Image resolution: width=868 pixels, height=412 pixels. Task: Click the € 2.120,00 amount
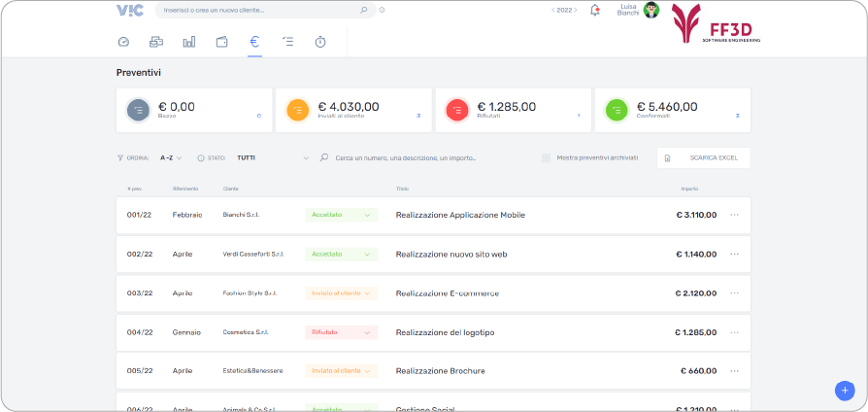696,292
